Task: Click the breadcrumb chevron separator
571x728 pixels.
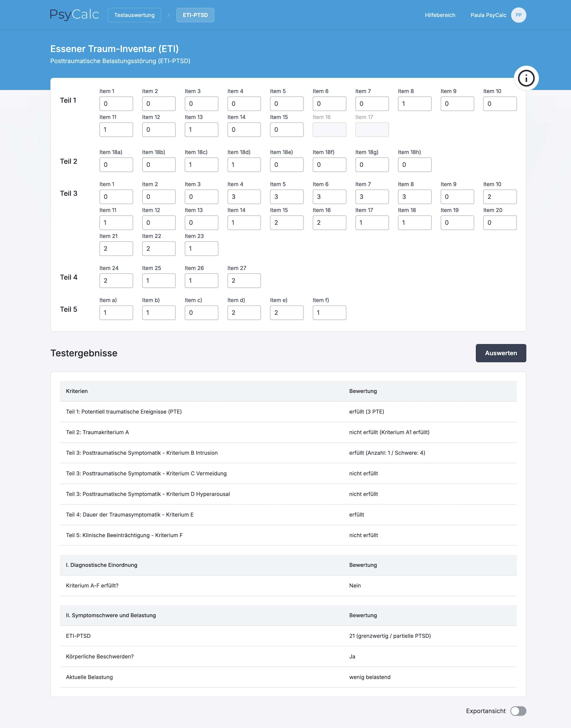Action: pos(169,15)
